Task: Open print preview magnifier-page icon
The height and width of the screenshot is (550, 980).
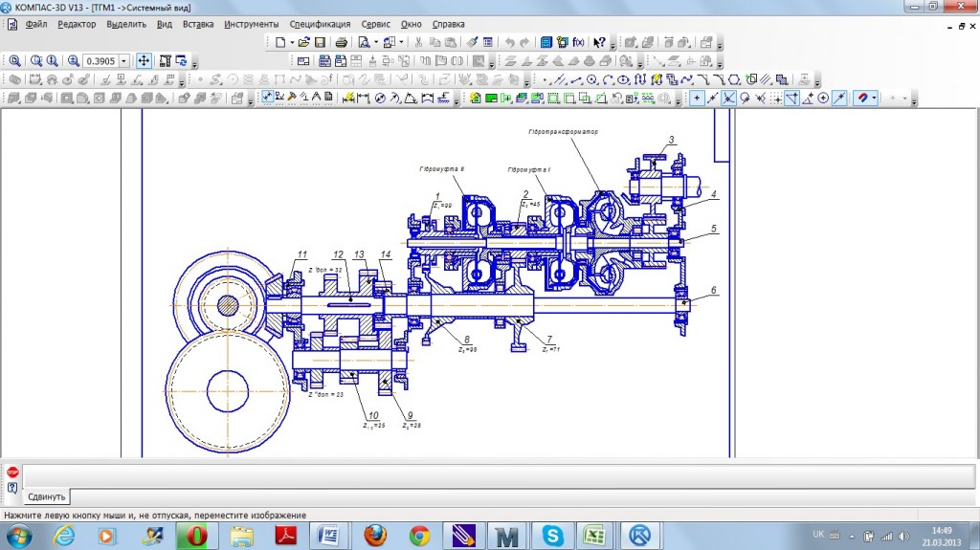Action: [x=364, y=42]
